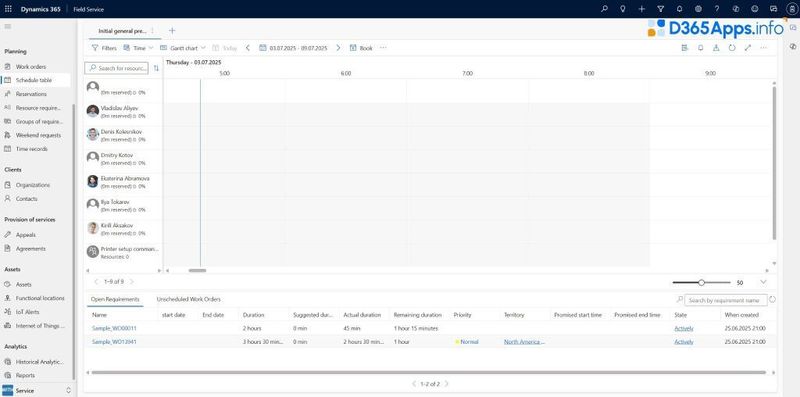Image resolution: width=800 pixels, height=397 pixels.
Task: Open the Filters panel
Action: pos(104,48)
